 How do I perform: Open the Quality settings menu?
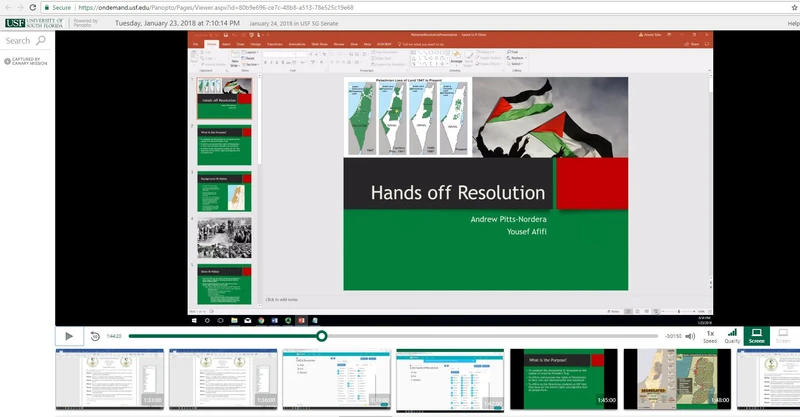pyautogui.click(x=732, y=335)
